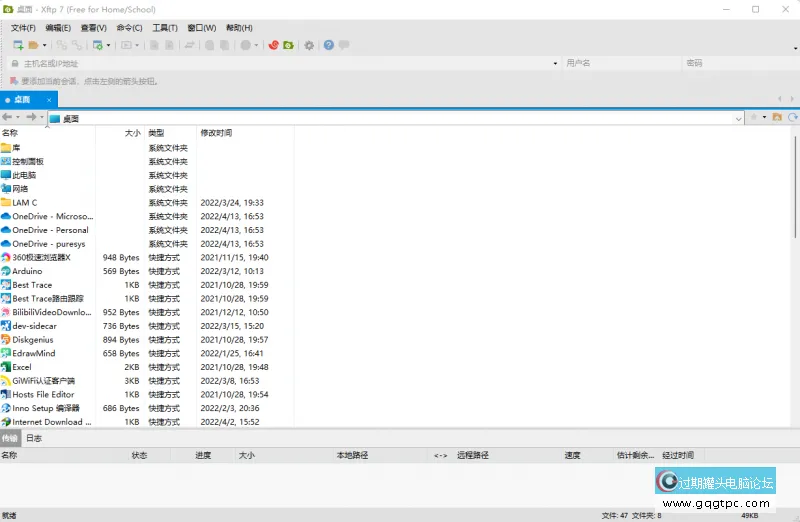The image size is (800, 522).
Task: Sort files by 名称 column header
Action: tap(47, 133)
